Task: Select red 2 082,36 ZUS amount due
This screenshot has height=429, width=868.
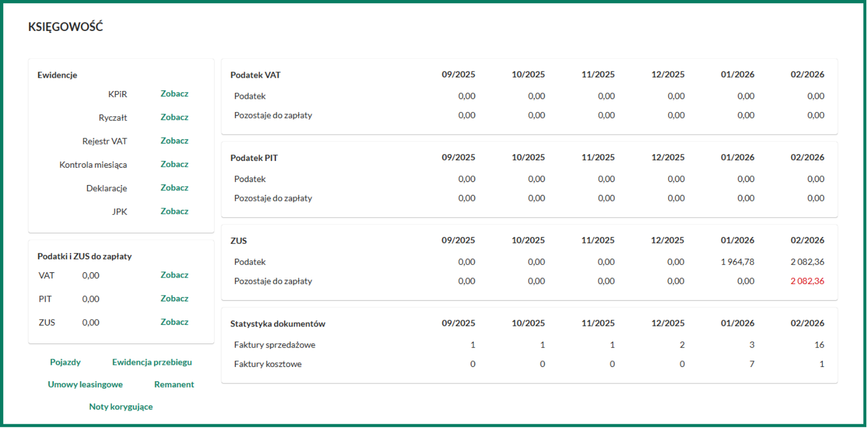Action: 808,281
